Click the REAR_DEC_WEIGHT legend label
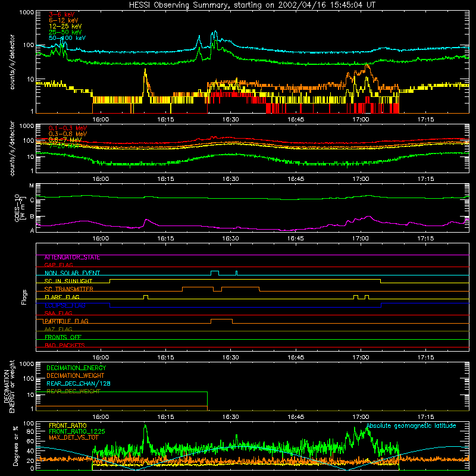This screenshot has width=476, height=476. (73, 392)
